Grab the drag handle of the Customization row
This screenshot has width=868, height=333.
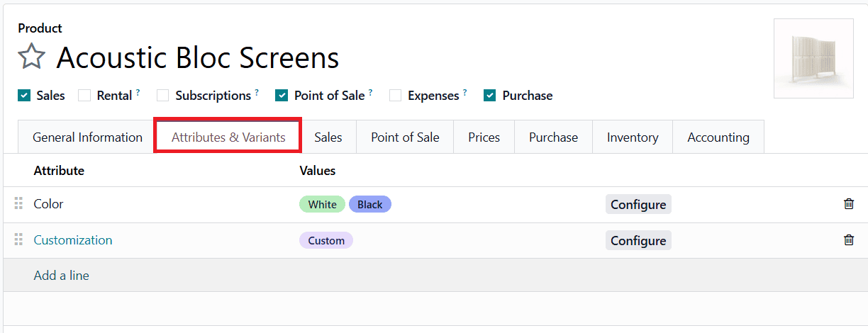click(18, 240)
